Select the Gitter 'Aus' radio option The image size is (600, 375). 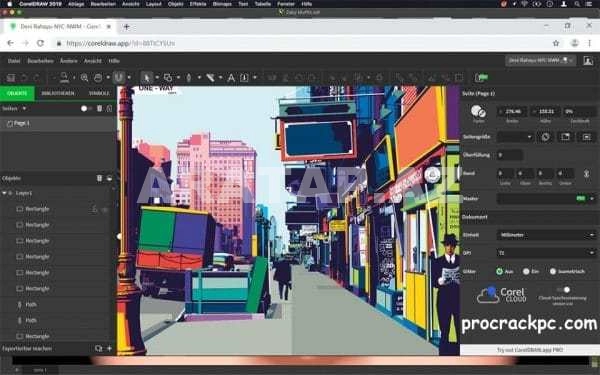click(x=499, y=271)
